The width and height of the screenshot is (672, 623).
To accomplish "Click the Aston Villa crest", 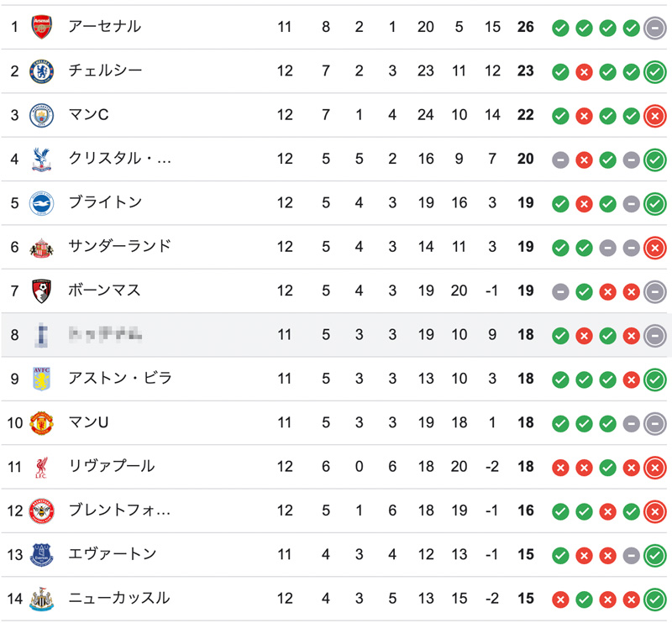I will (x=41, y=379).
